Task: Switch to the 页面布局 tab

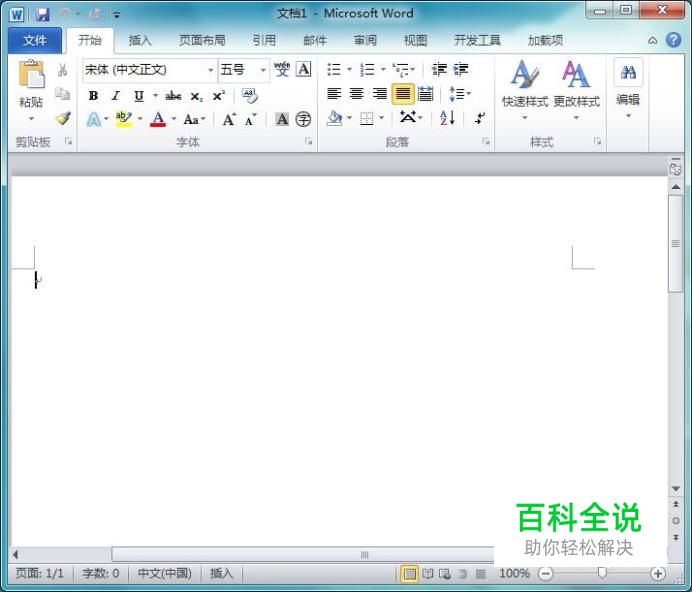Action: point(202,41)
